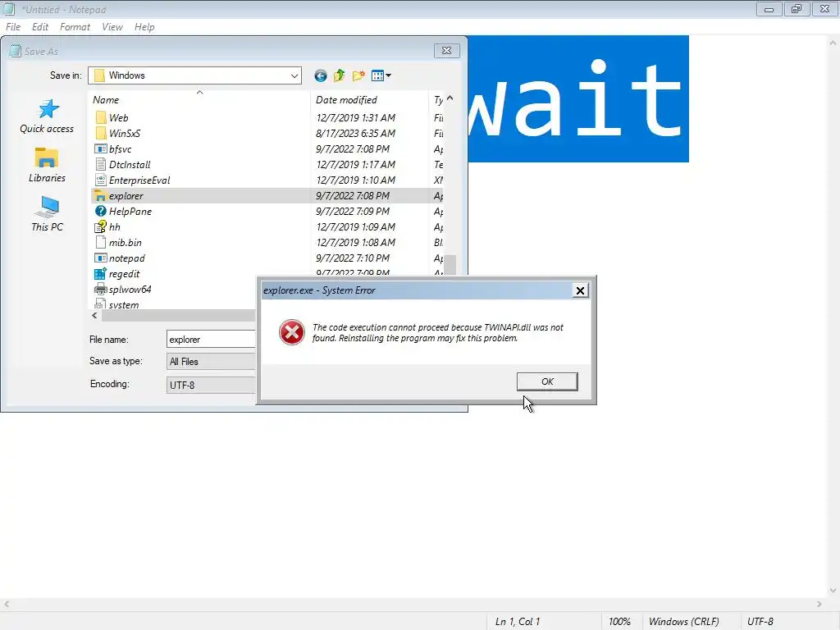Select the bfsvc file icon
The image size is (840, 630).
click(x=100, y=149)
